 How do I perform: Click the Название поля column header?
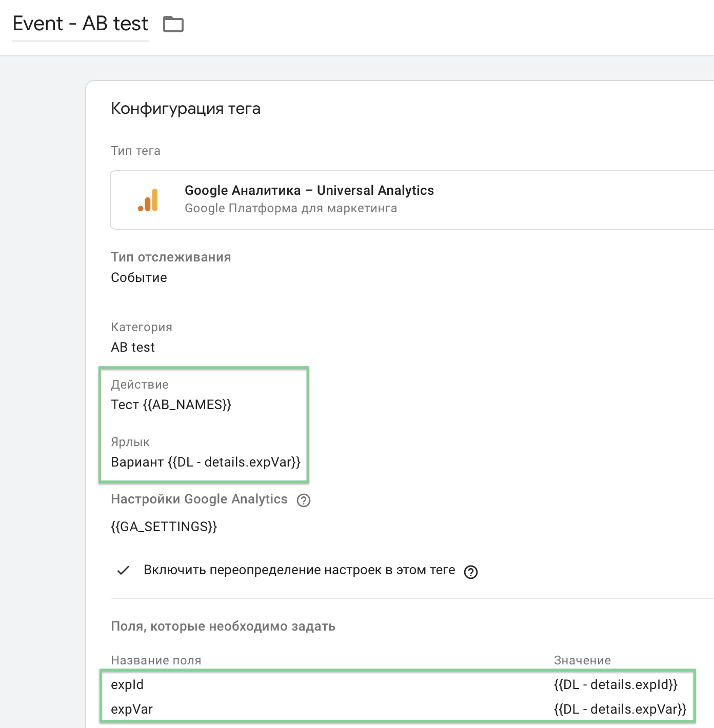(156, 660)
